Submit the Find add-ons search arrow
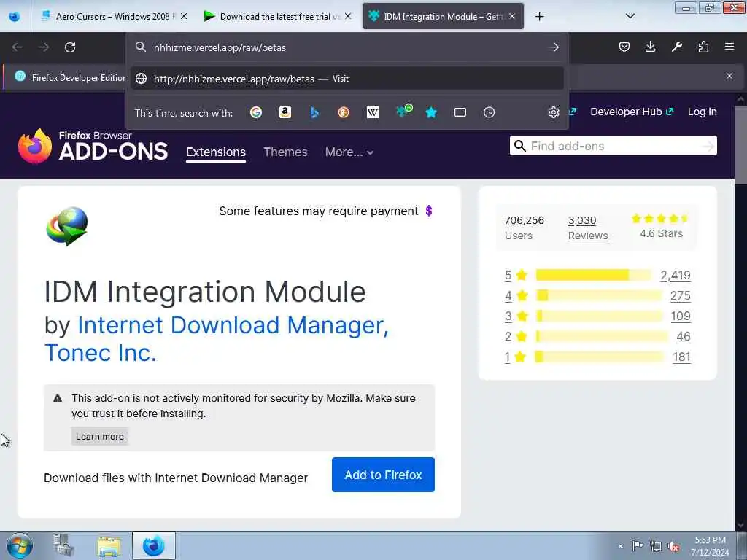Screen dimensions: 747x560 (708, 146)
